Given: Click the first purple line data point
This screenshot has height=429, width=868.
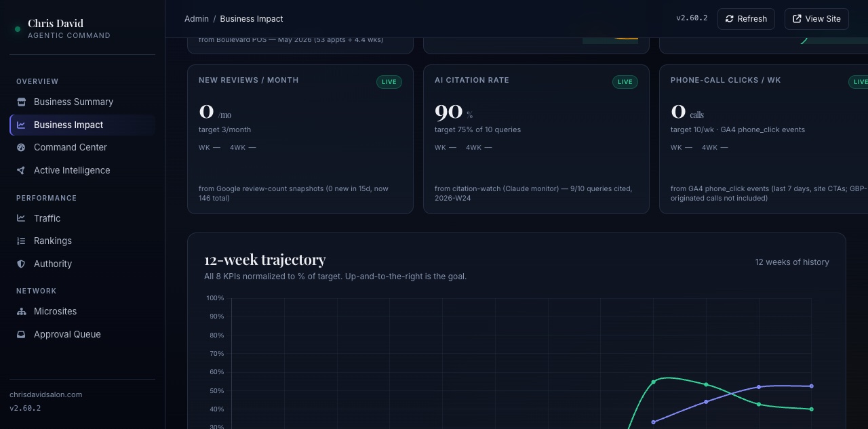Looking at the screenshot, I should click(654, 422).
